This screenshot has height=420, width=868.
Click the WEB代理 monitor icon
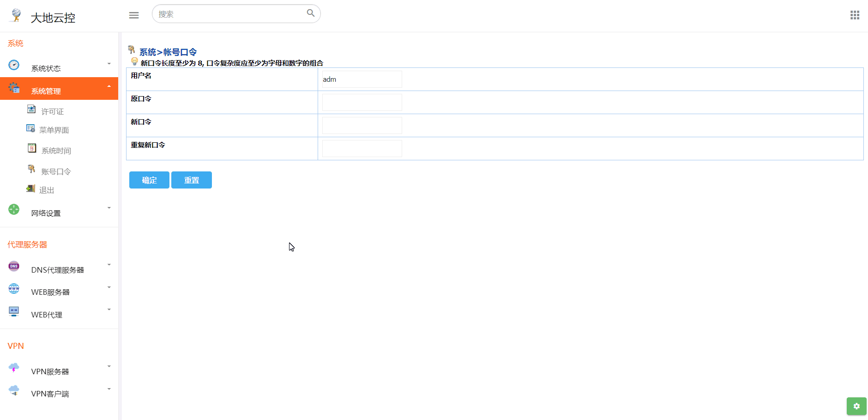[14, 311]
